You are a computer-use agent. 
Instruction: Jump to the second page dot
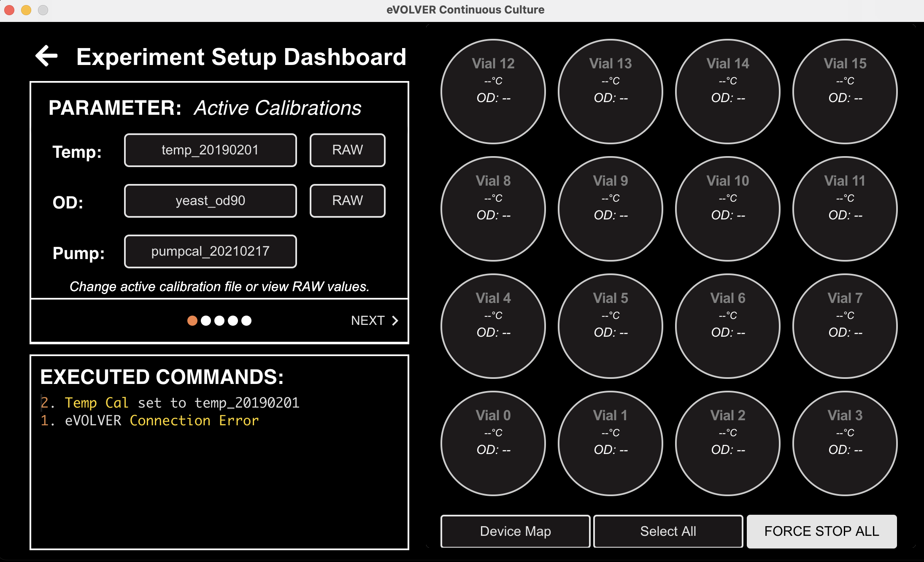(x=206, y=321)
